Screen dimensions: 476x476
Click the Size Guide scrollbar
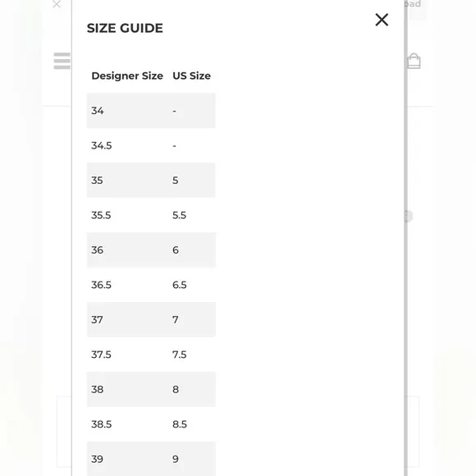point(405,238)
